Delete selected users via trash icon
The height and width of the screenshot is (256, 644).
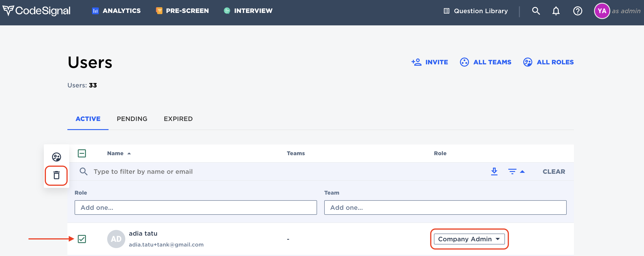coord(56,176)
